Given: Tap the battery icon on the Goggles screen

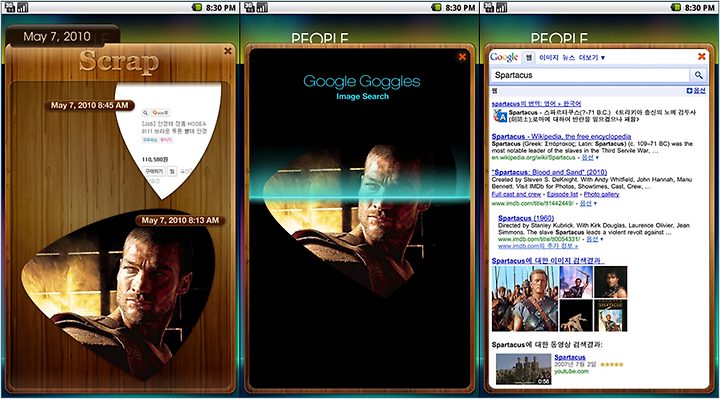Looking at the screenshot, I should (x=436, y=7).
